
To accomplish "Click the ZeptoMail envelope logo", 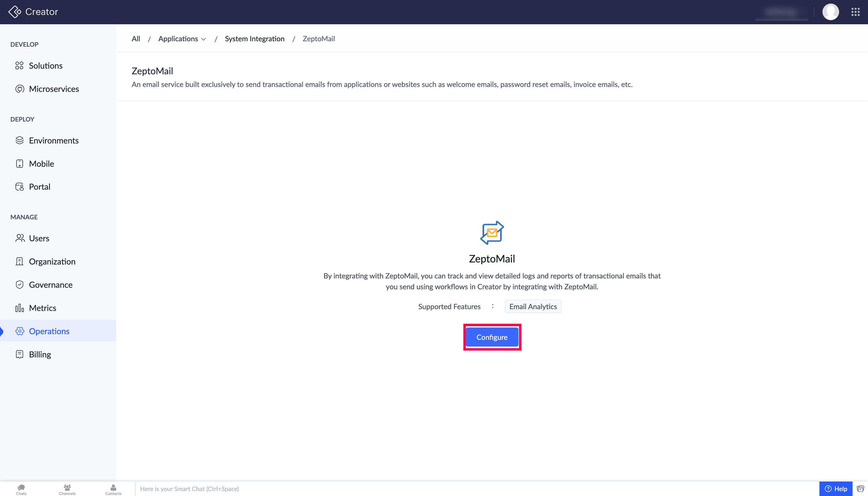I will [492, 233].
